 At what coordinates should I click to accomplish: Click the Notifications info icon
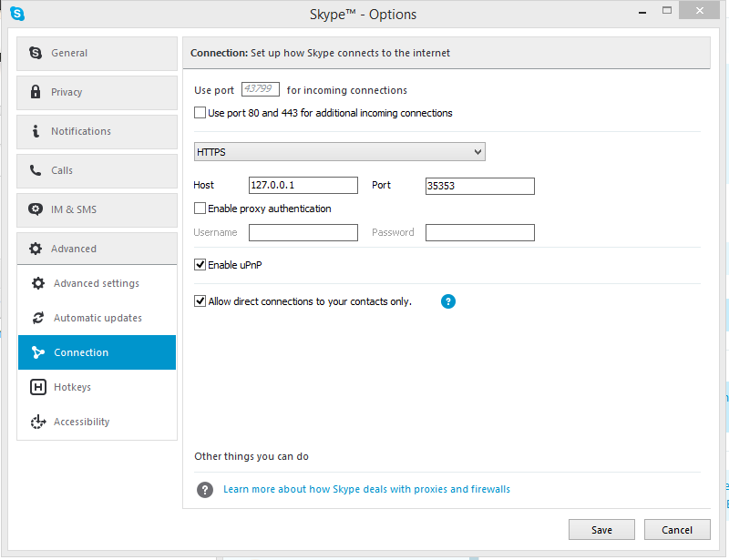click(x=36, y=131)
